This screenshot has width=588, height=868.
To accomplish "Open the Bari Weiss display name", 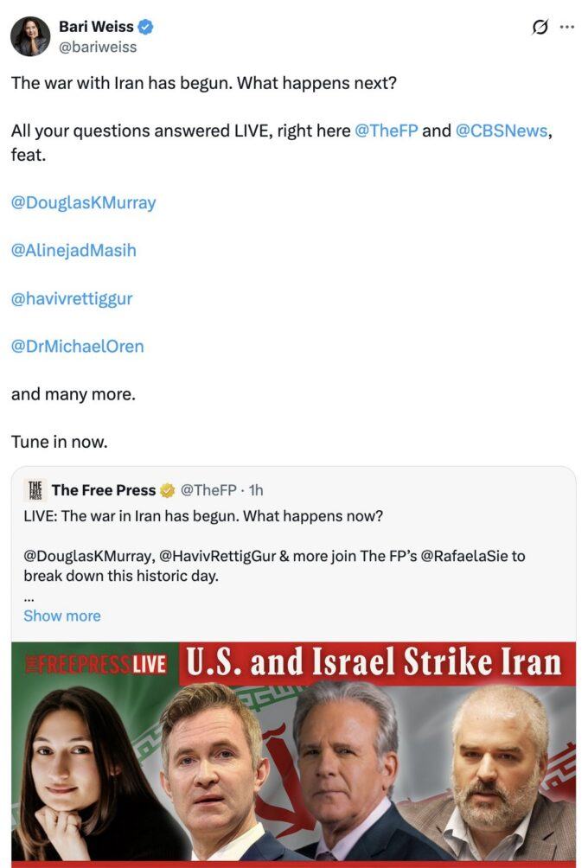I will 96,27.
